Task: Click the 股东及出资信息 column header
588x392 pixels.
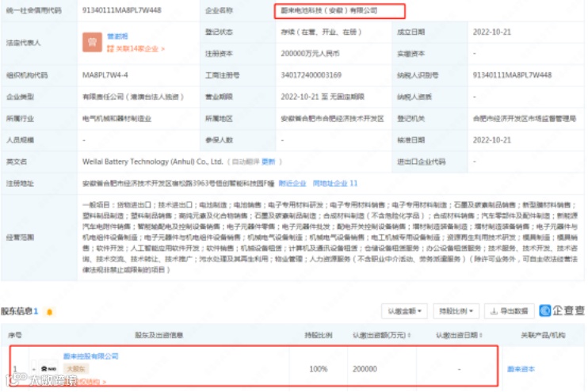Action: pyautogui.click(x=159, y=335)
